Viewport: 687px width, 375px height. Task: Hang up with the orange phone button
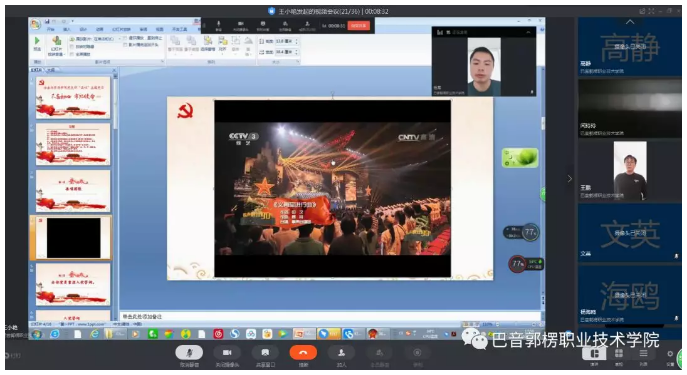point(303,353)
